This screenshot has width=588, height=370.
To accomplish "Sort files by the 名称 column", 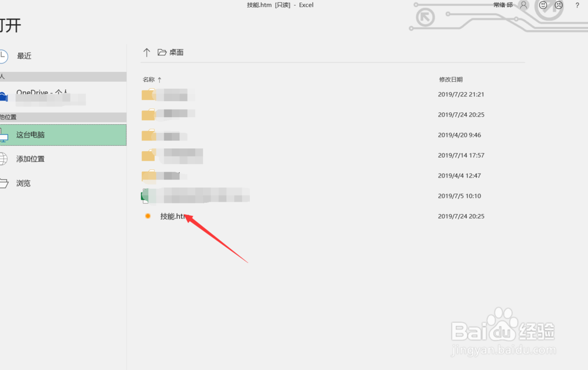I will click(x=148, y=79).
